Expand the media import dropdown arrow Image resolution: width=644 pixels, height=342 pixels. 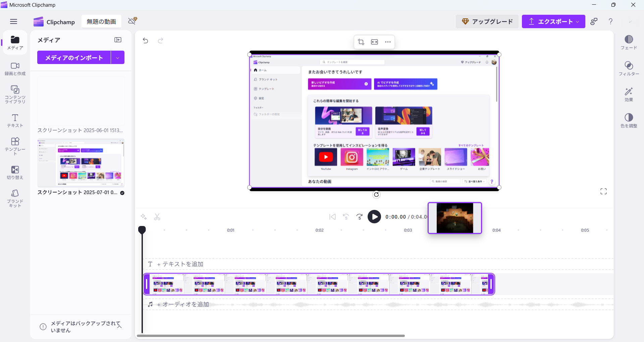pyautogui.click(x=118, y=57)
